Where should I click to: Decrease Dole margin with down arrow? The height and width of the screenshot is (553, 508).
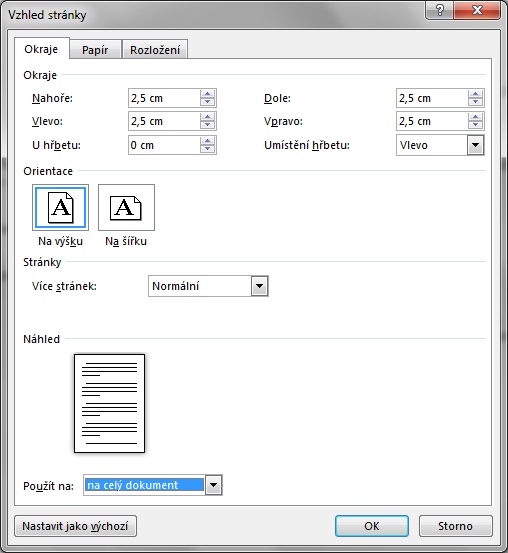pyautogui.click(x=476, y=102)
